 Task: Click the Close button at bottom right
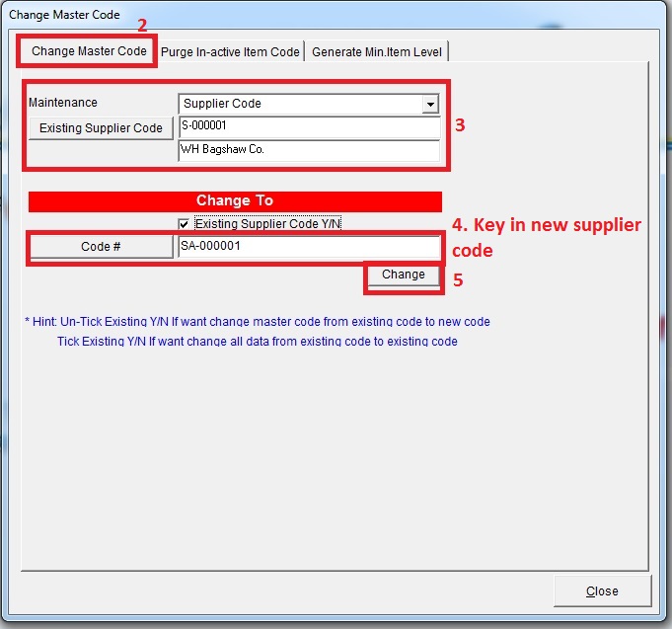[x=602, y=591]
